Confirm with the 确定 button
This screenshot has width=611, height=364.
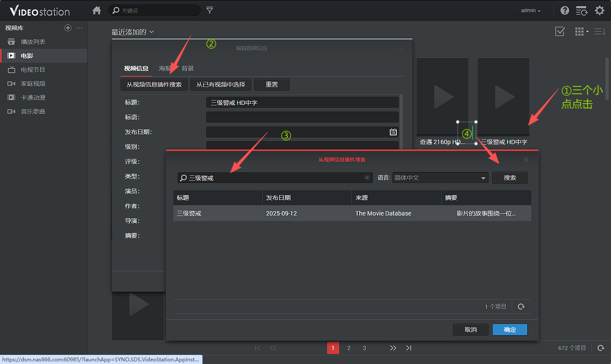510,330
